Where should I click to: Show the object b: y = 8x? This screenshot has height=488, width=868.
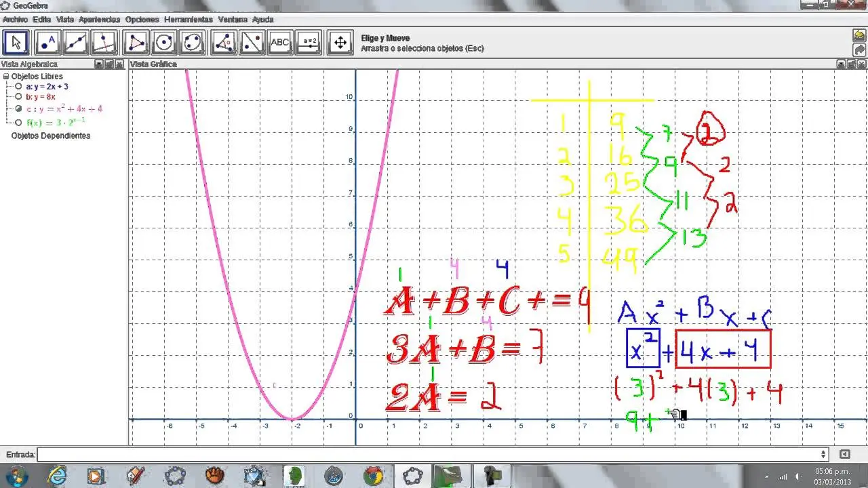19,96
